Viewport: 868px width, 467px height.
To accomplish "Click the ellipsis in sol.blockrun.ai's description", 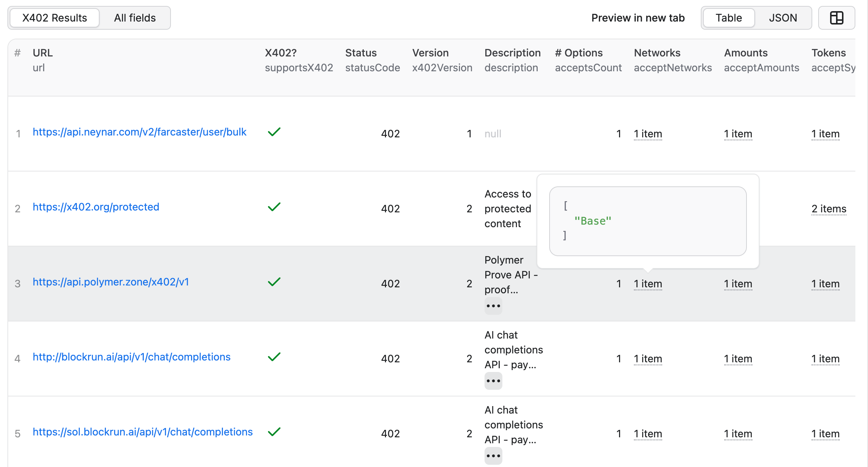I will pos(493,455).
